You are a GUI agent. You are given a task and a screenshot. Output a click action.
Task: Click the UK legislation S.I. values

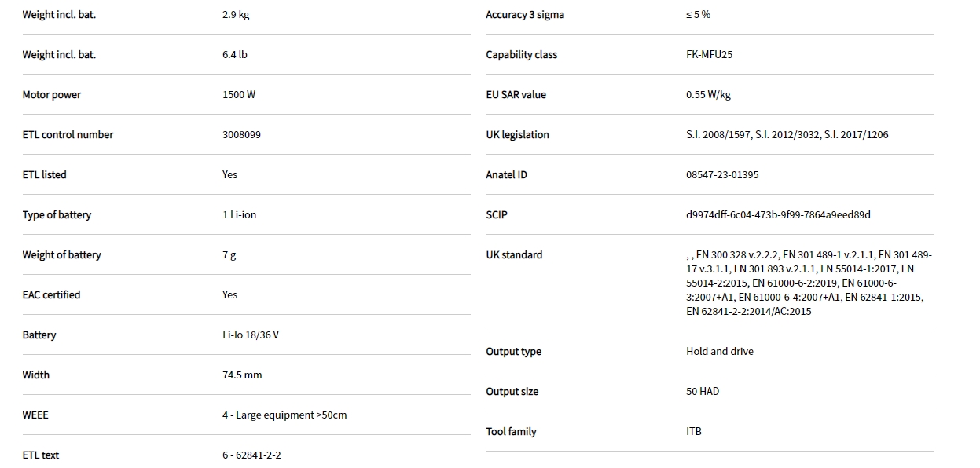coord(787,135)
